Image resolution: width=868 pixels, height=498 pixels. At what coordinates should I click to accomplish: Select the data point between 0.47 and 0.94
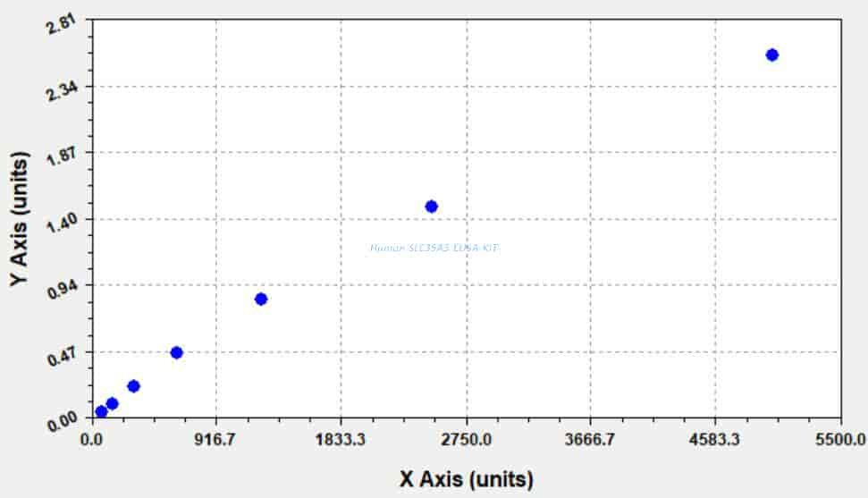tap(261, 300)
